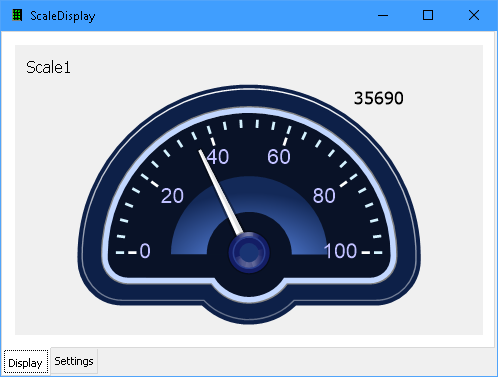Click the dashed tick line beside 0

click(126, 253)
